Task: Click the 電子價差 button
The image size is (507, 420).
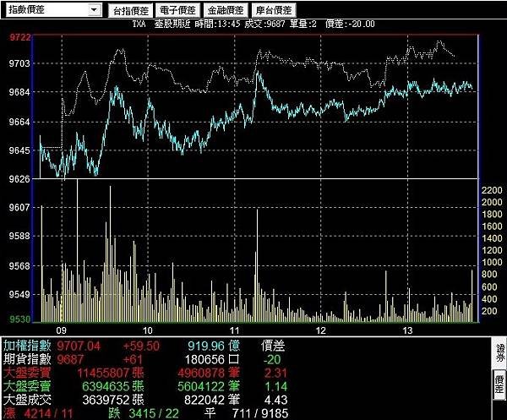Action: [177, 11]
